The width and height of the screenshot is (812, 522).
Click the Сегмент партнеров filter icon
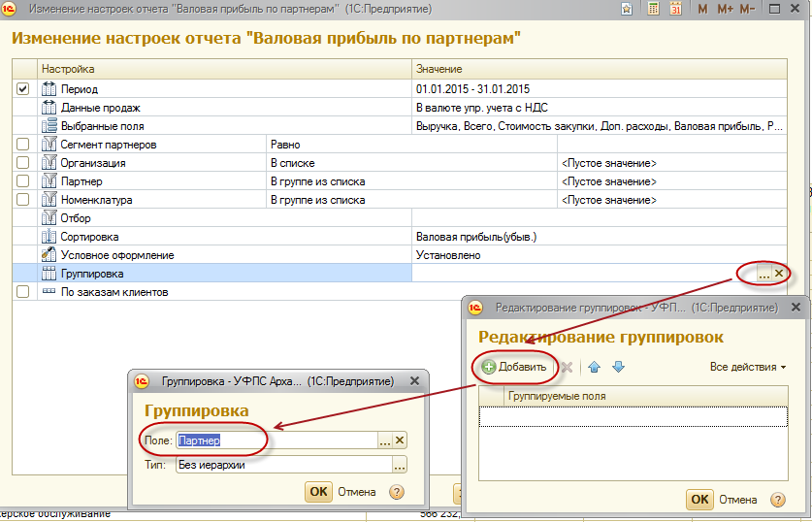click(x=49, y=144)
